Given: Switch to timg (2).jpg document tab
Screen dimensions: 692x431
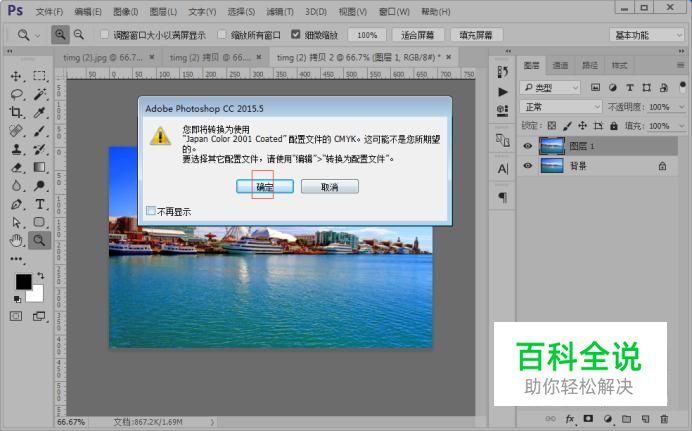Looking at the screenshot, I should point(102,57).
